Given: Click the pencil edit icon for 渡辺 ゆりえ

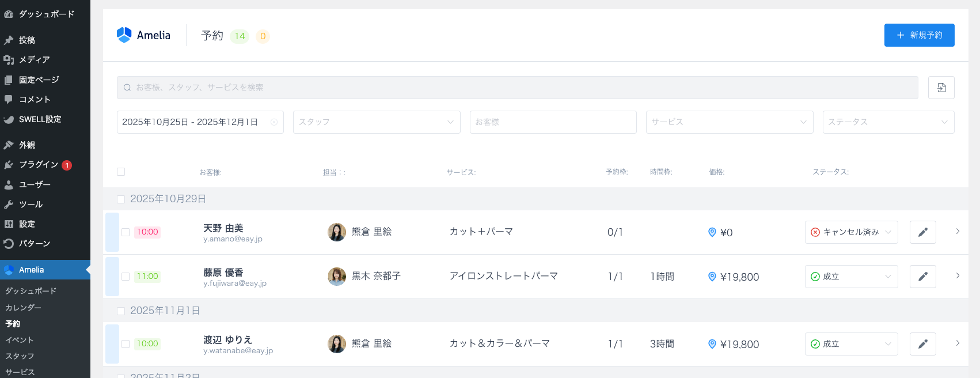Looking at the screenshot, I should (x=922, y=344).
